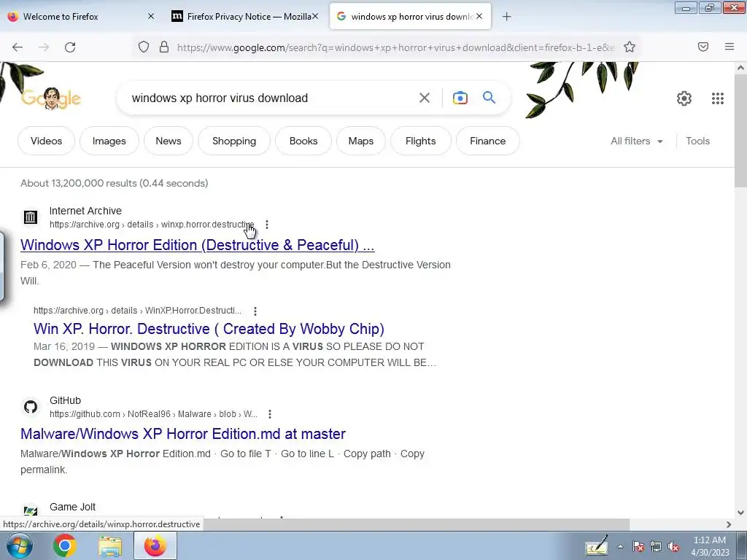Filter results by Shopping

pos(234,141)
